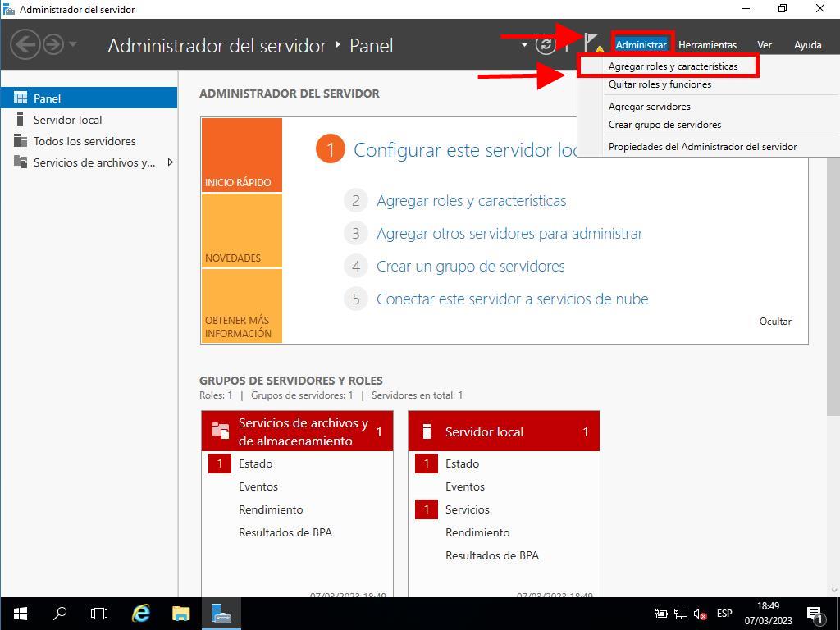Open Todos los servidores in sidebar
Image resolution: width=840 pixels, height=630 pixels.
coord(84,141)
